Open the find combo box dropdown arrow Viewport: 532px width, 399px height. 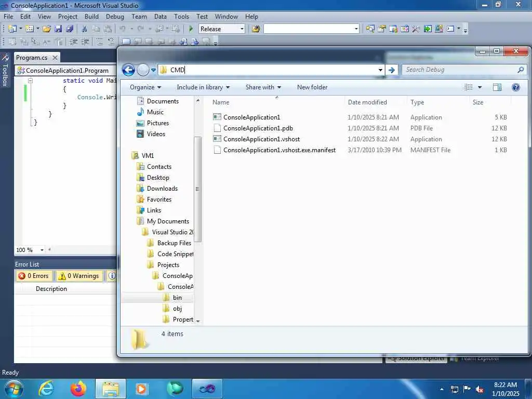pos(356,29)
